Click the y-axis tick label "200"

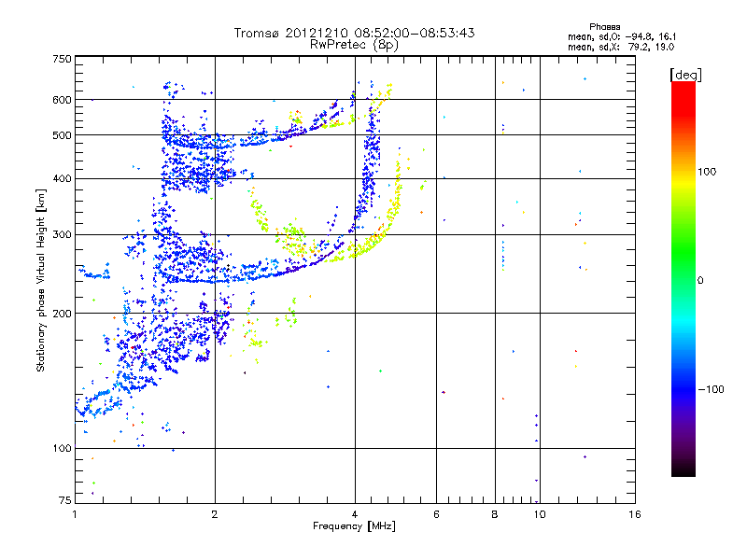click(62, 314)
